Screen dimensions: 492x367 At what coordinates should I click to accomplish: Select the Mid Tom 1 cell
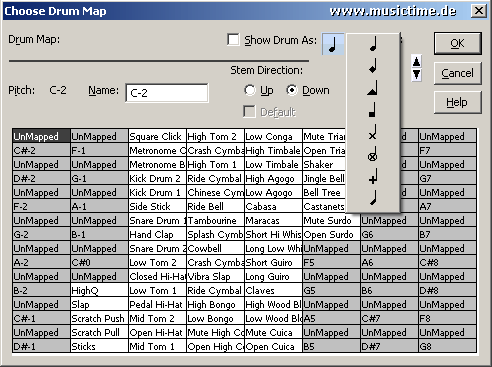157,346
